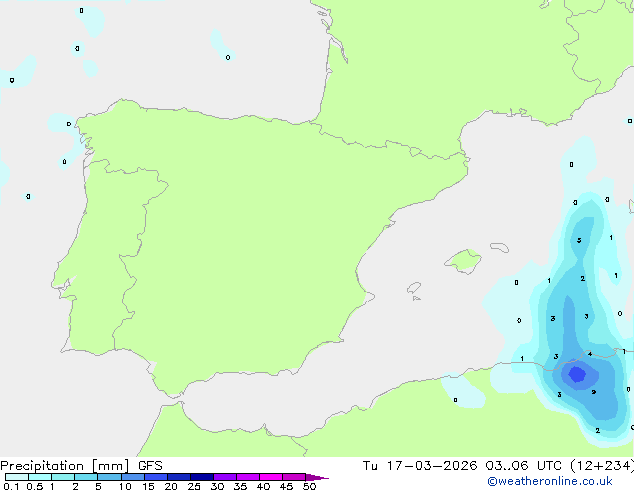Select the 35 mm legend color swatch
634x490 pixels.
[248, 477]
